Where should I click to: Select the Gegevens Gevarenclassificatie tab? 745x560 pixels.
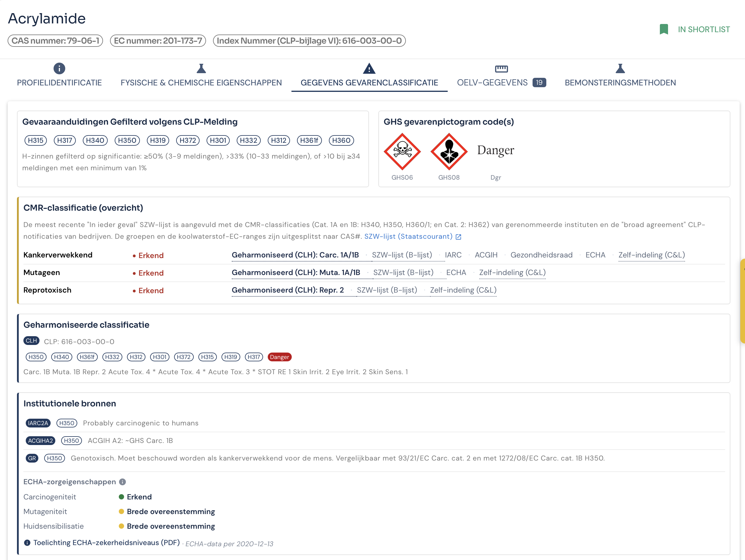pyautogui.click(x=369, y=83)
